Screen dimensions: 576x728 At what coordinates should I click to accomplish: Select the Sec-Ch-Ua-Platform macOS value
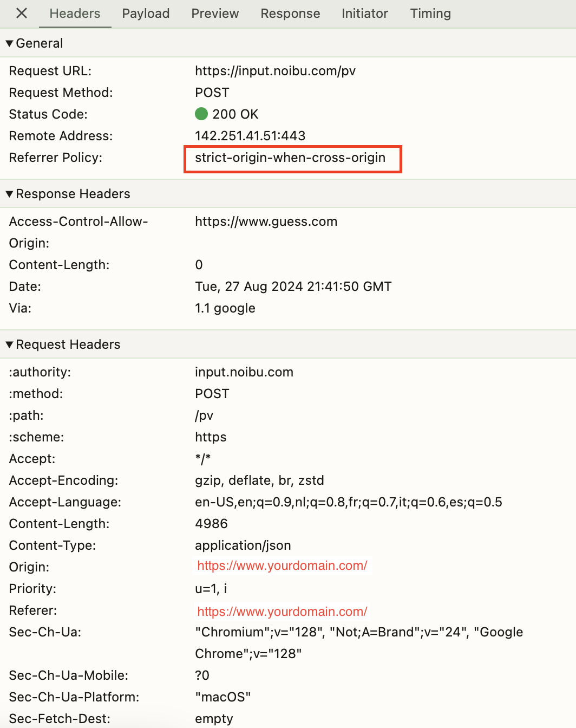pyautogui.click(x=222, y=697)
